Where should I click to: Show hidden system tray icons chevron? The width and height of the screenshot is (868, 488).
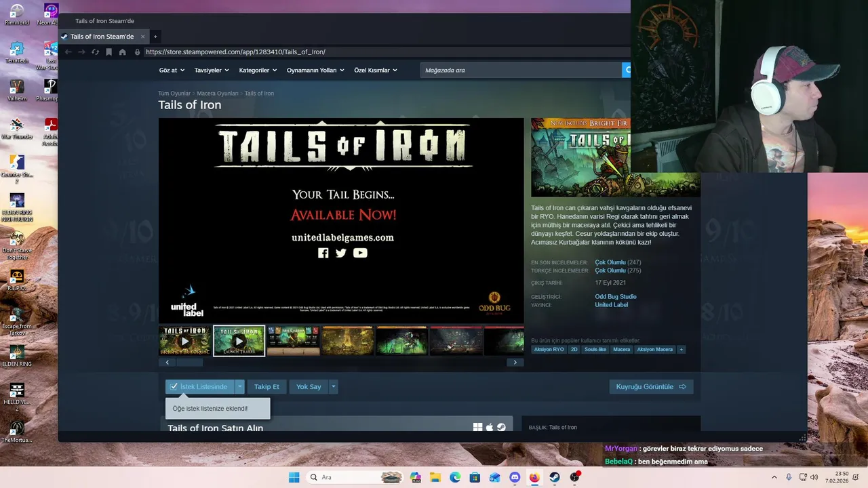(x=774, y=477)
